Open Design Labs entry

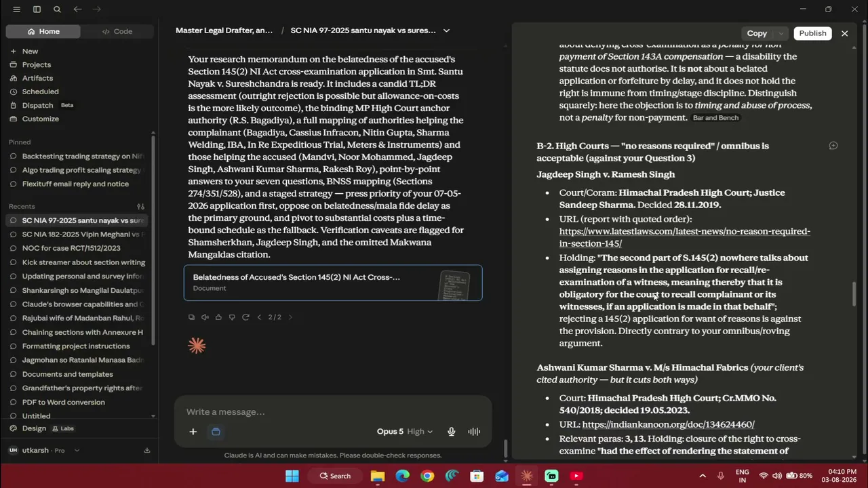click(x=42, y=428)
